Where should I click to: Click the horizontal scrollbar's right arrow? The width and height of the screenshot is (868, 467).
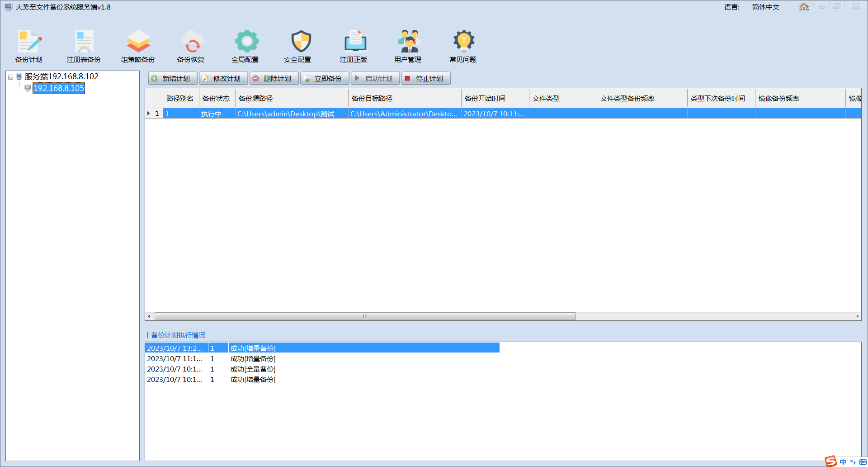[x=857, y=316]
